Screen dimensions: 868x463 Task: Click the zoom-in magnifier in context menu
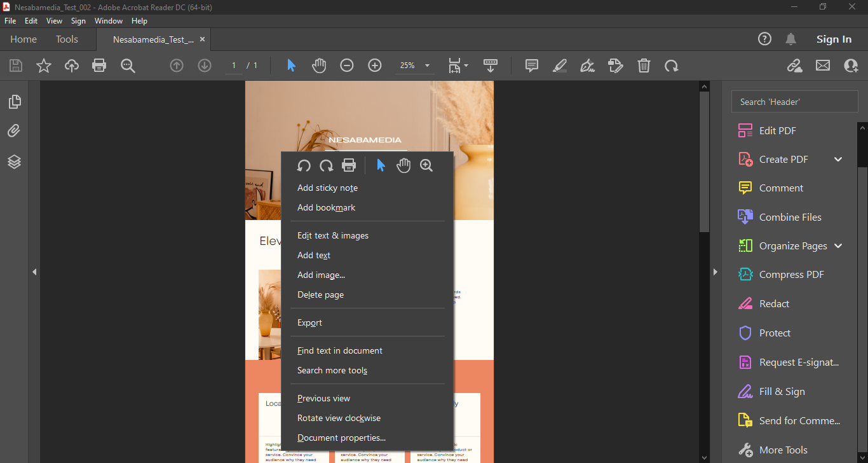click(x=426, y=165)
